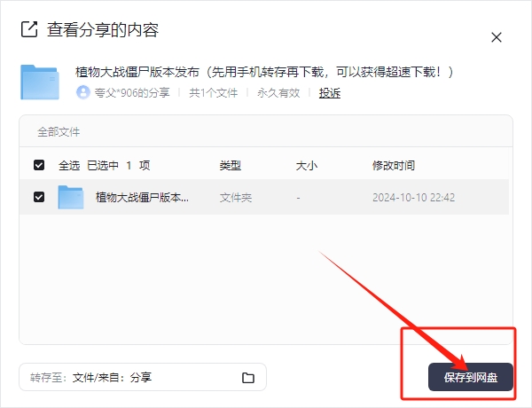Open the destination folder picker icon
This screenshot has width=532, height=408.
pyautogui.click(x=248, y=378)
